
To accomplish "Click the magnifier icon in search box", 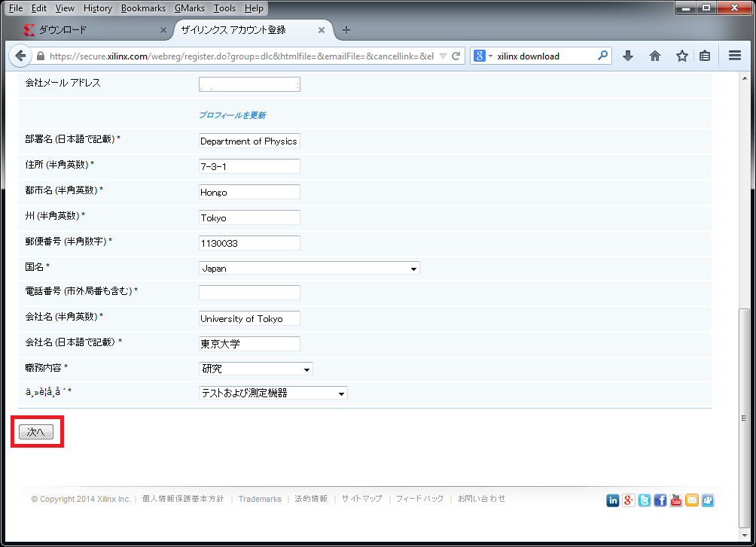I will pyautogui.click(x=602, y=56).
